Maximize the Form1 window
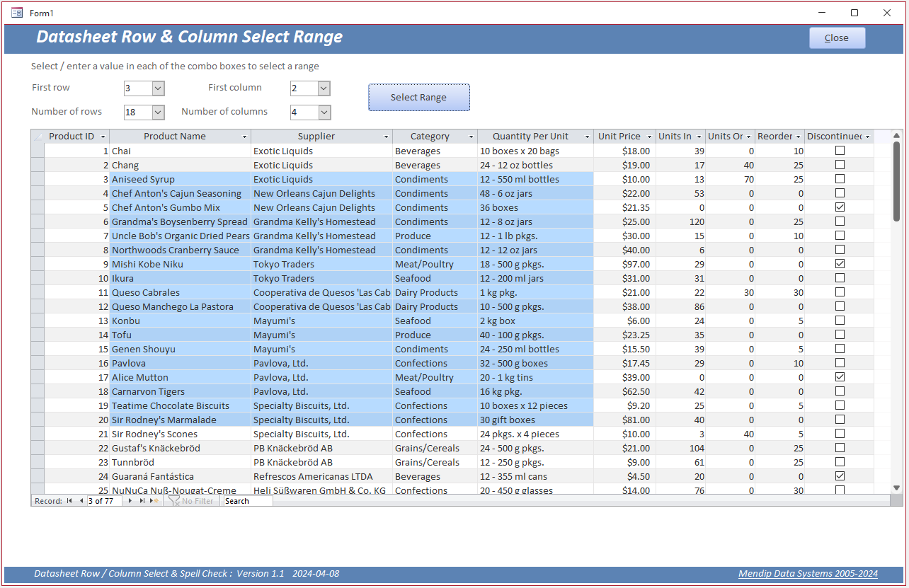The width and height of the screenshot is (909, 588). pyautogui.click(x=854, y=13)
